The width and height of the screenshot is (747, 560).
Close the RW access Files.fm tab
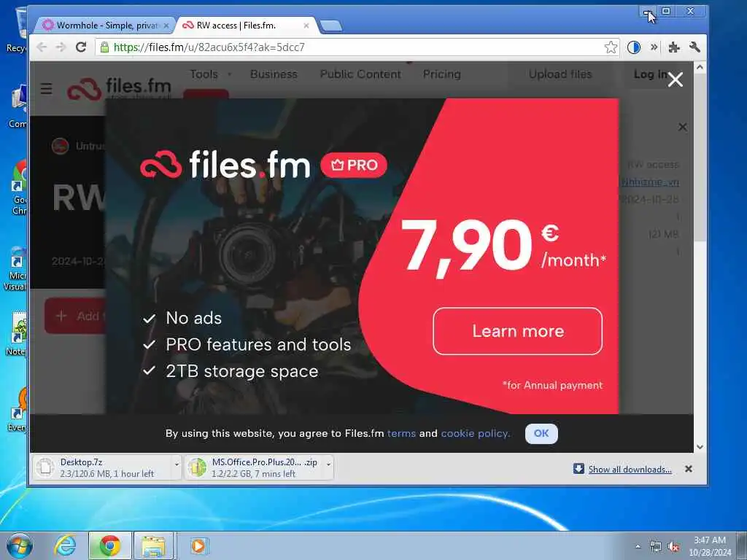pyautogui.click(x=306, y=26)
